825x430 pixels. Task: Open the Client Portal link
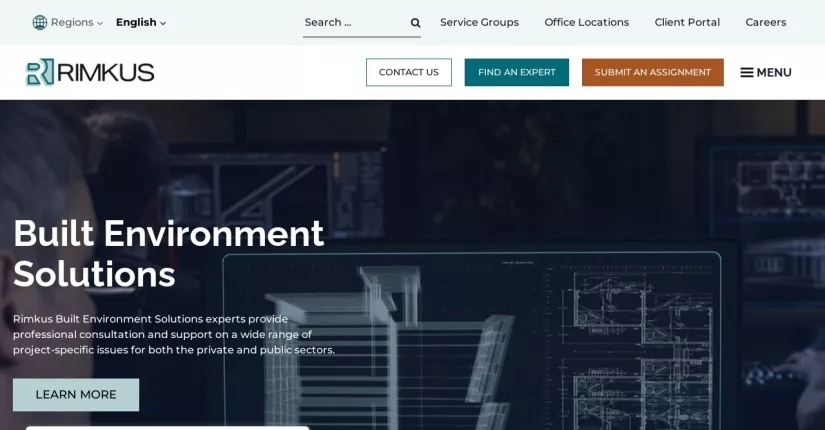pyautogui.click(x=687, y=22)
